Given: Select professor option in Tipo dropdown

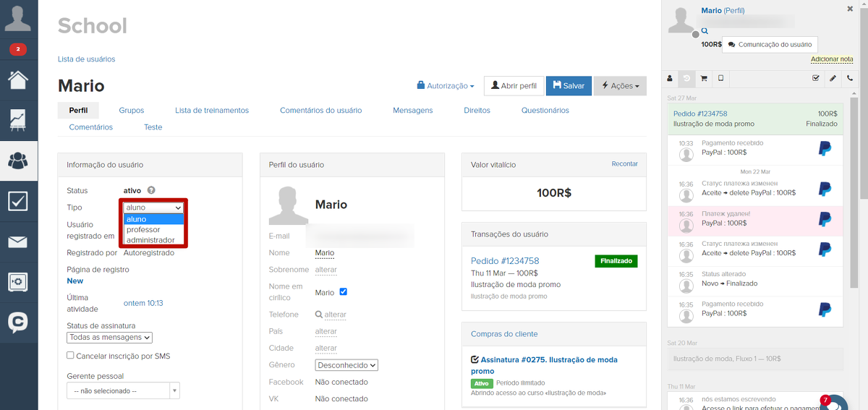Looking at the screenshot, I should (143, 230).
